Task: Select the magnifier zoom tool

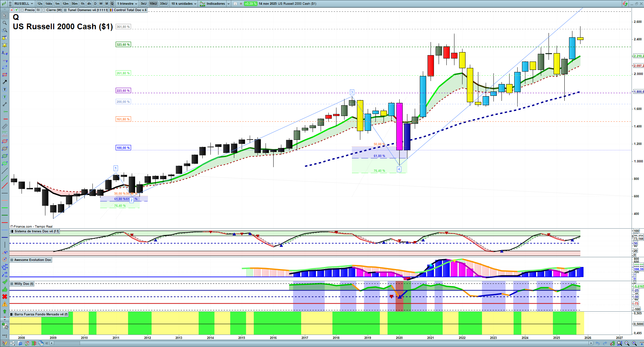Action: tap(5, 23)
